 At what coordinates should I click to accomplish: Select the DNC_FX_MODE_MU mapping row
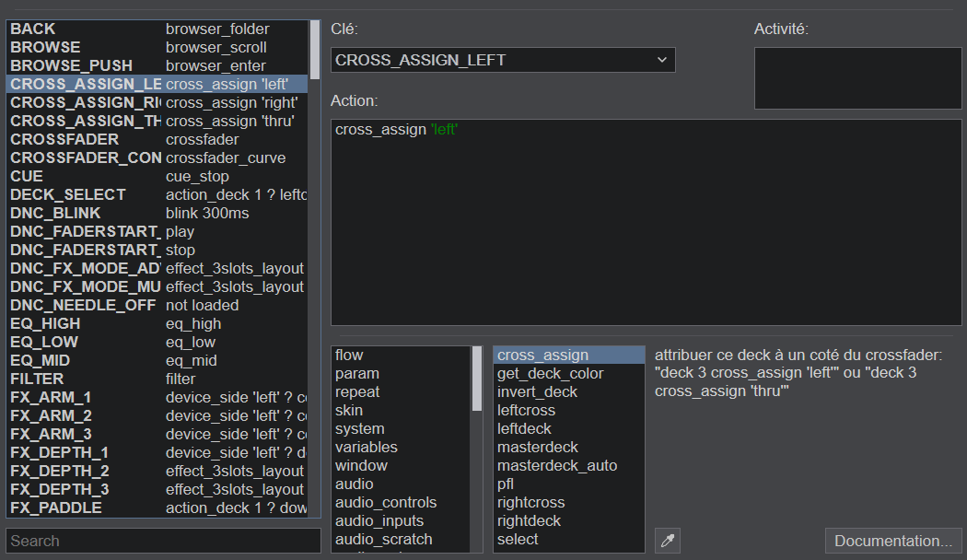157,287
